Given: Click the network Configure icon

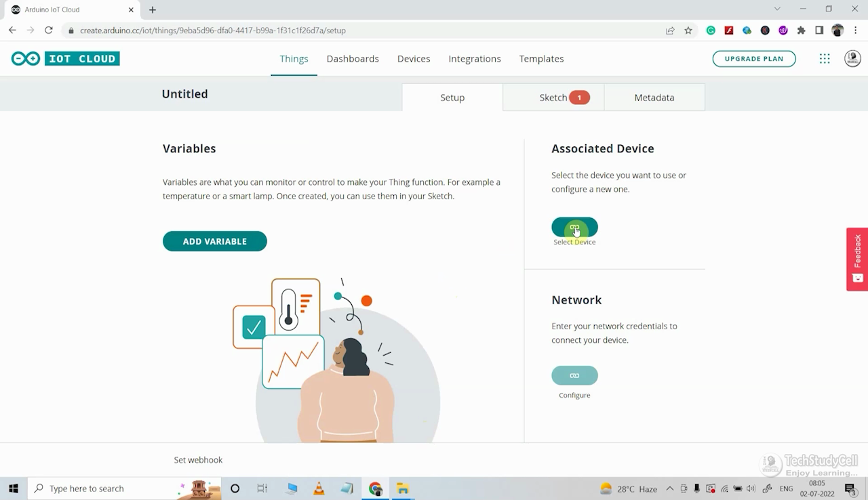Looking at the screenshot, I should click(574, 375).
